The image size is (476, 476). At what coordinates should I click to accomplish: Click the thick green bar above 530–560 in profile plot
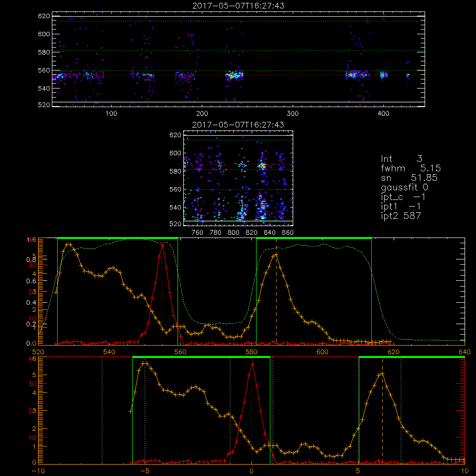118,238
